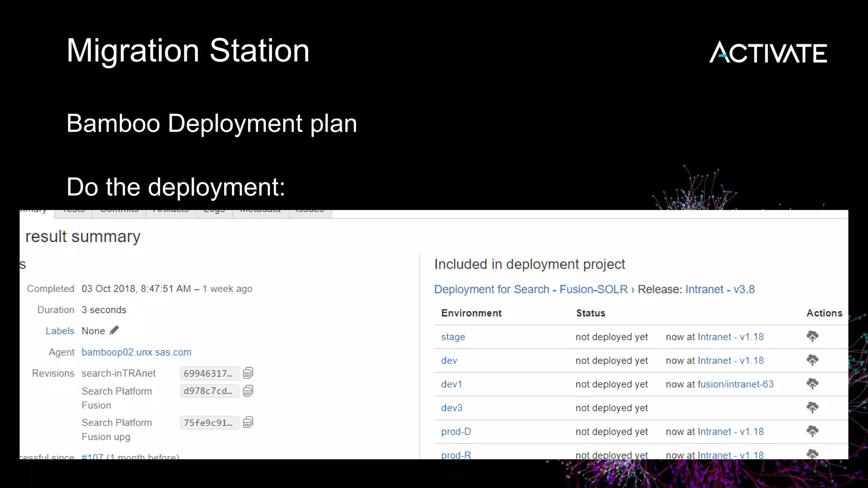Open the dev1 environment link
868x488 pixels.
(451, 384)
